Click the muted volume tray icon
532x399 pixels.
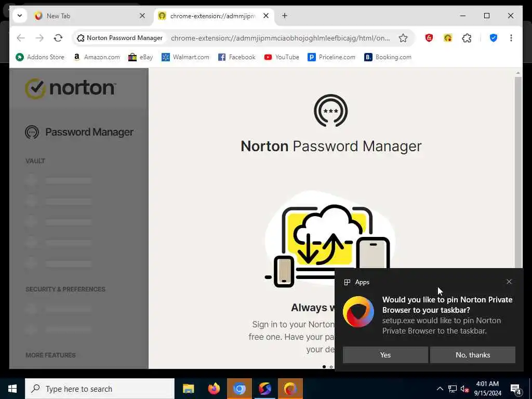464,389
